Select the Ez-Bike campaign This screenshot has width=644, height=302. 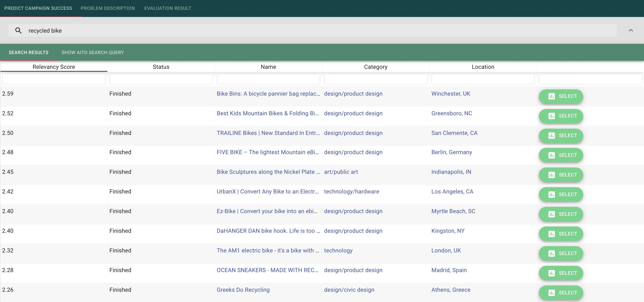(561, 214)
